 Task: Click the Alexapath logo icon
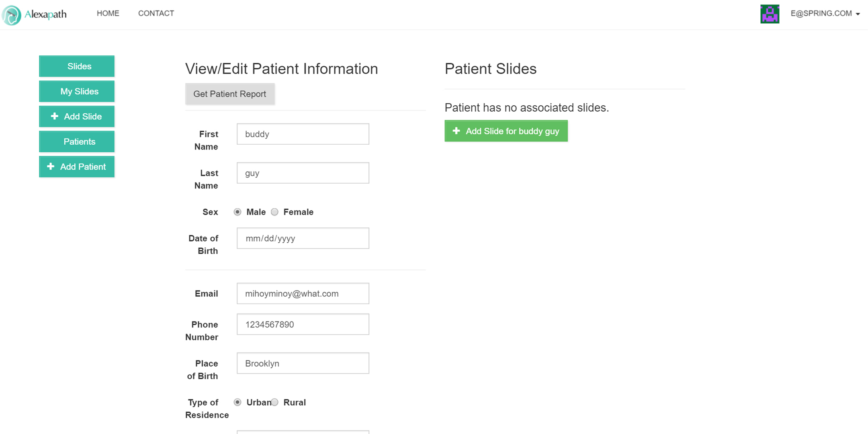point(12,15)
